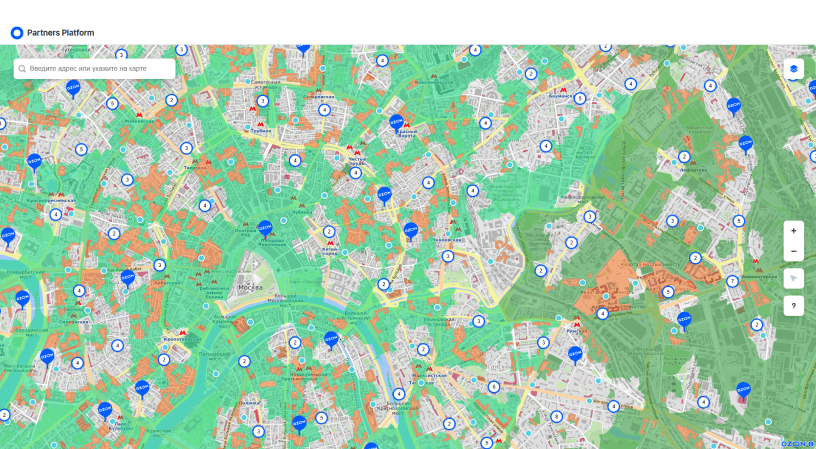Select cluster 5 beside Бауманская metro label
Screen dimensions: 816x449
pyautogui.click(x=580, y=98)
